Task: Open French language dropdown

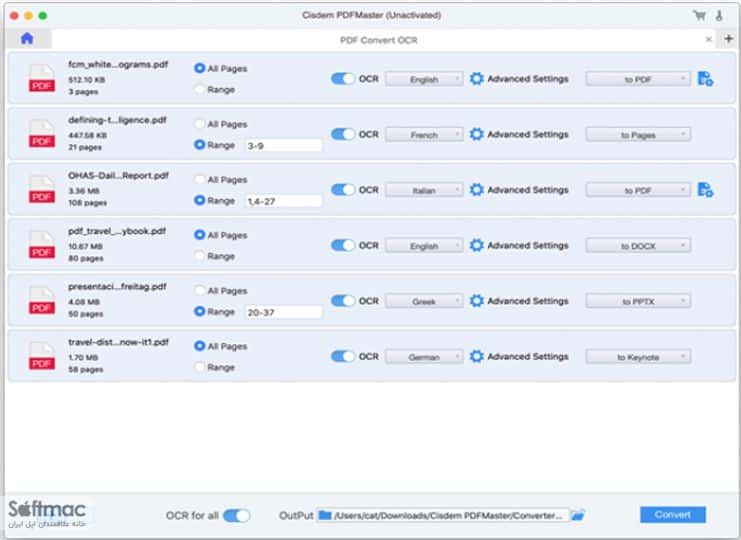Action: 424,135
